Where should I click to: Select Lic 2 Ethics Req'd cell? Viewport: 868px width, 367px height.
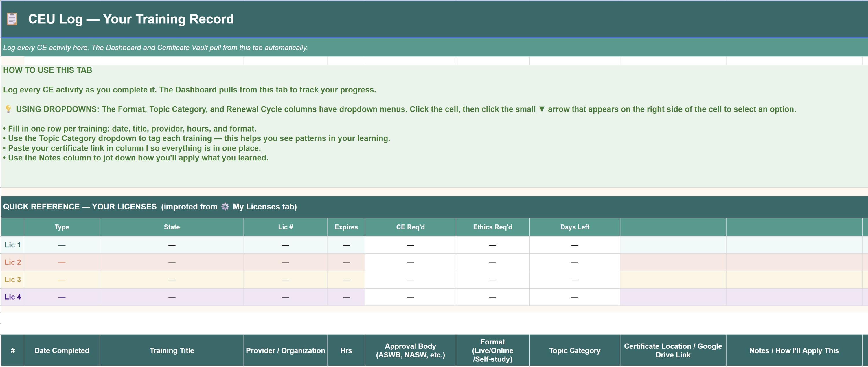(x=493, y=262)
